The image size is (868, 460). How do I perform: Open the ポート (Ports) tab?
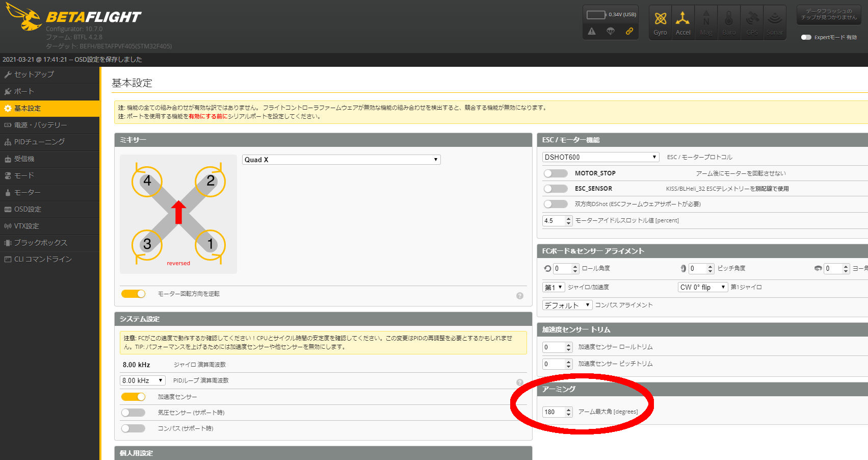click(50, 91)
